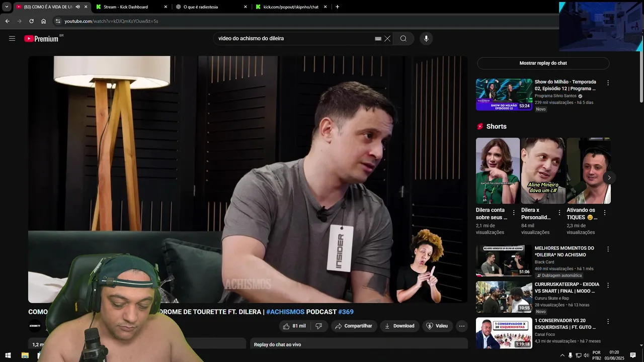Viewport: 644px width, 362px height.
Task: Close the 'O que é radiestesia' tab
Action: 246,7
